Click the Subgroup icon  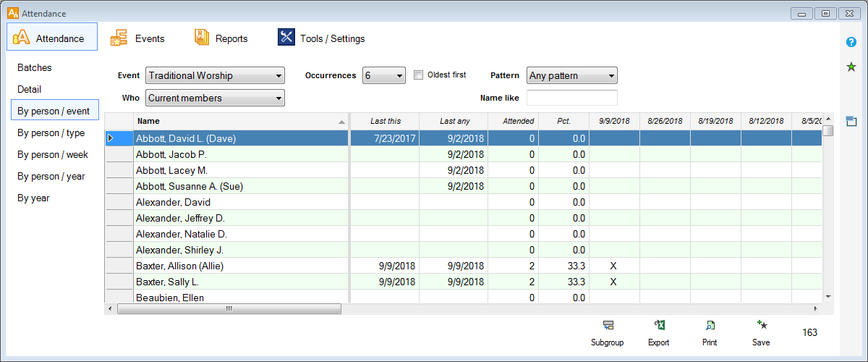(607, 327)
